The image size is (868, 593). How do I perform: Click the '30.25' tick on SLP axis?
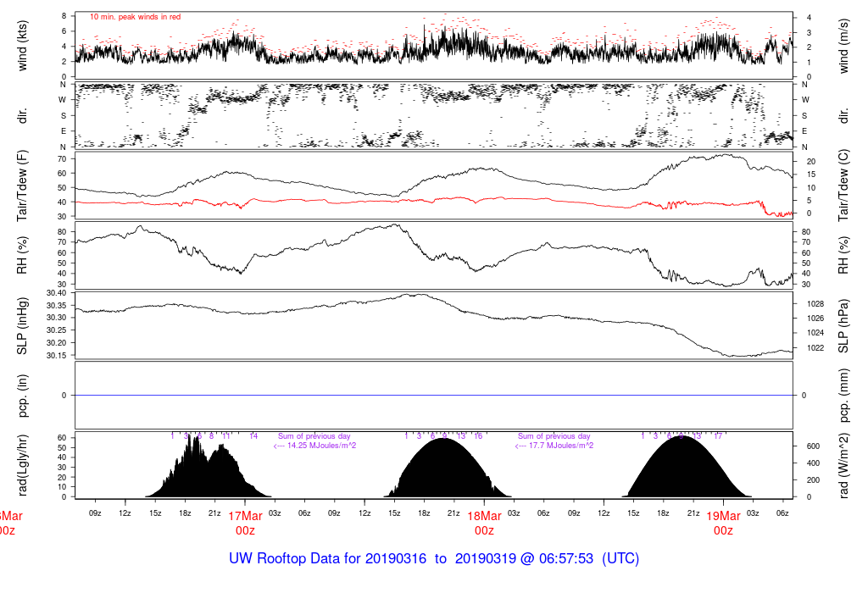(x=57, y=330)
